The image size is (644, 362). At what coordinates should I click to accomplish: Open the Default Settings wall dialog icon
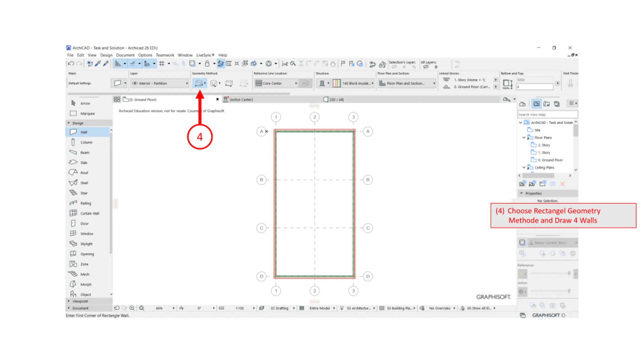pos(117,83)
